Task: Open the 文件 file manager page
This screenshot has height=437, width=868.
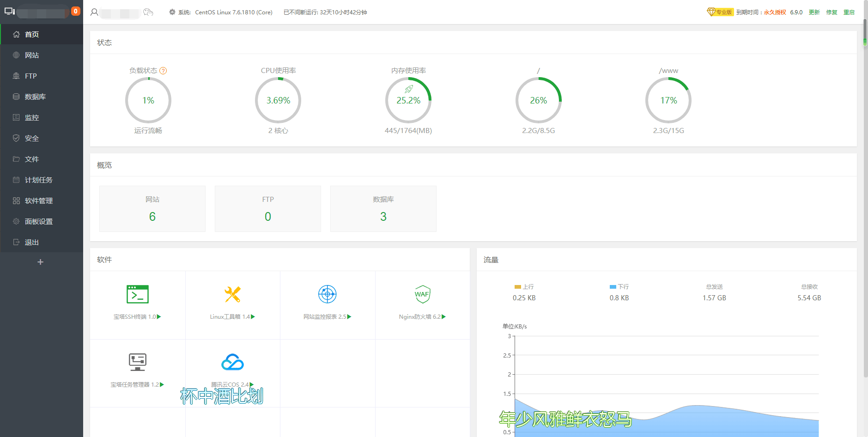Action: (42, 159)
